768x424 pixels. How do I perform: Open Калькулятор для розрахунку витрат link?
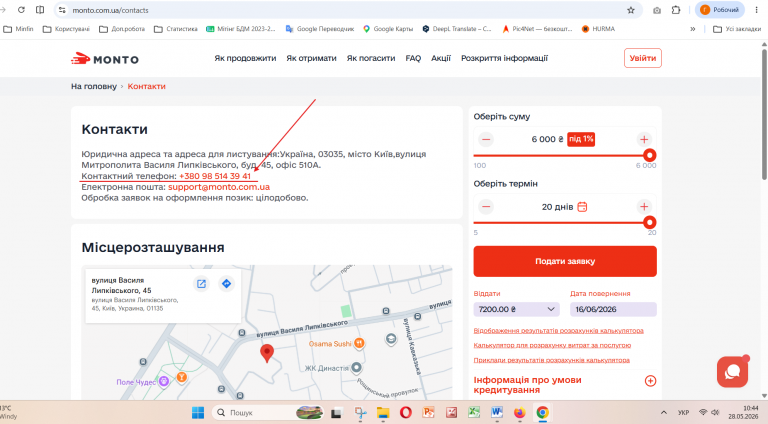pyautogui.click(x=552, y=345)
